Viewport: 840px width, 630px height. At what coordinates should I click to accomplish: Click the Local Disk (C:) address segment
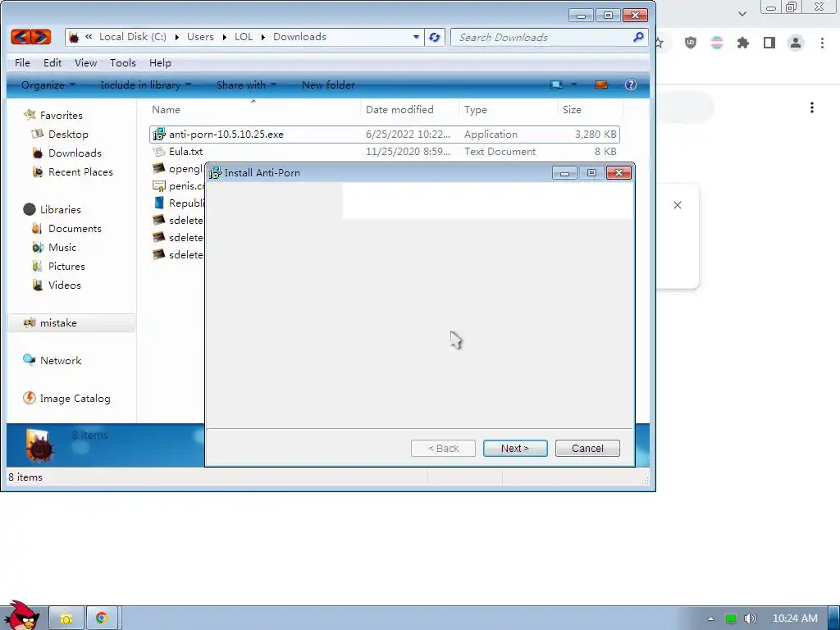(132, 37)
